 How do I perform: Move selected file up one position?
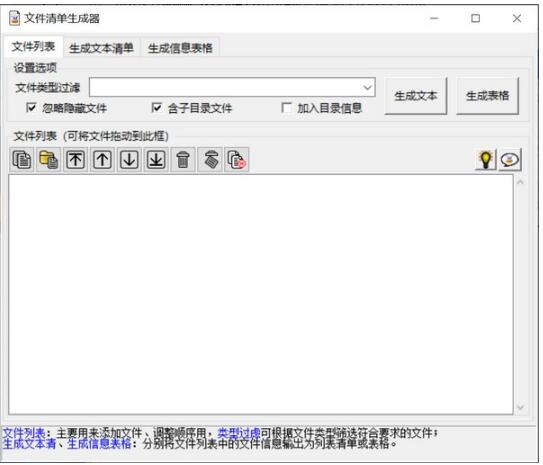point(102,160)
